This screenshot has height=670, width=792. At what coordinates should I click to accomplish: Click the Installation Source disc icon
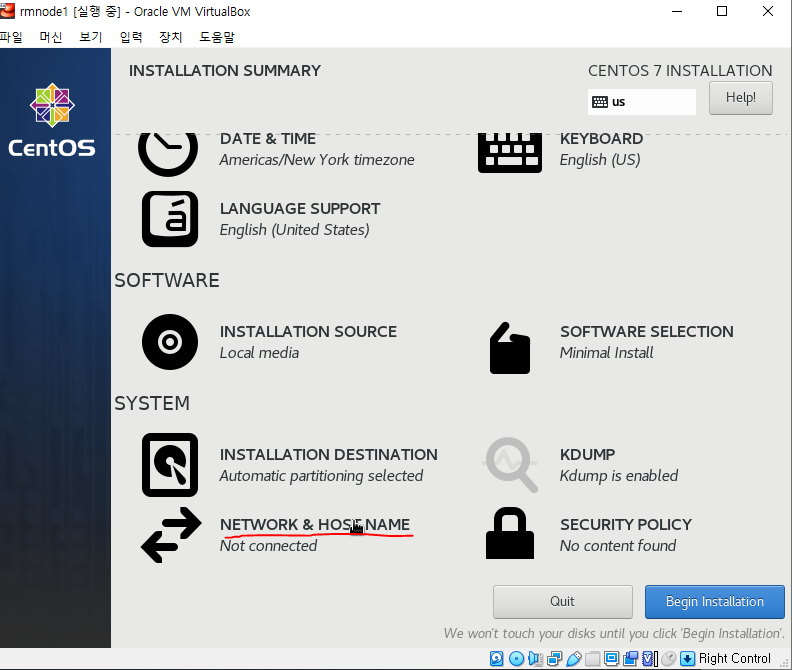(x=170, y=342)
